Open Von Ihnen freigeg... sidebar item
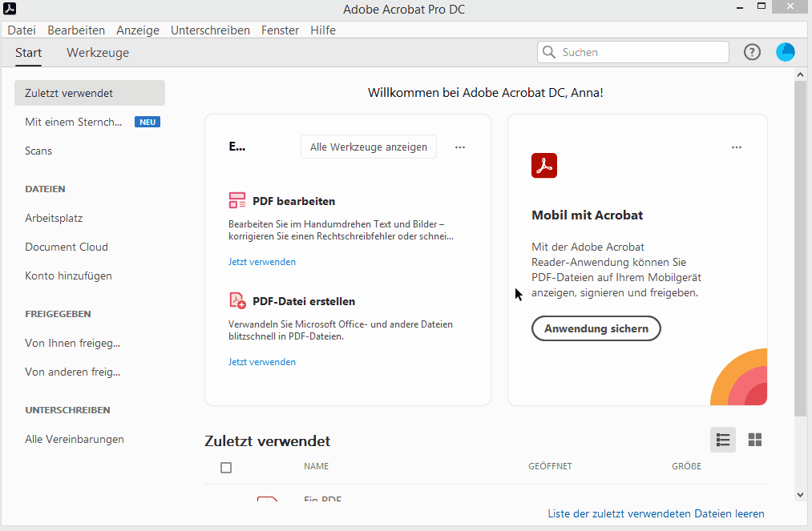 [x=72, y=343]
